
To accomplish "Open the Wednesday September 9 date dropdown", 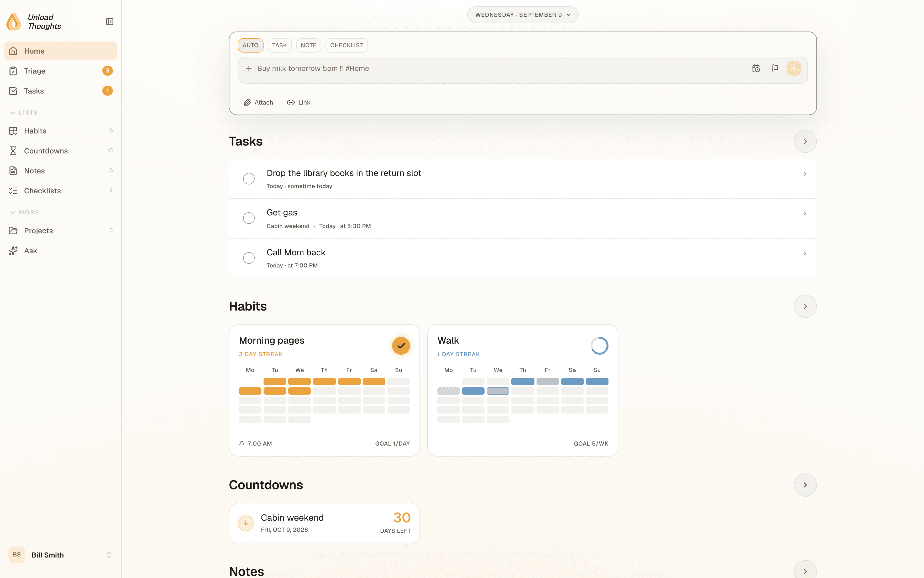I will (523, 15).
